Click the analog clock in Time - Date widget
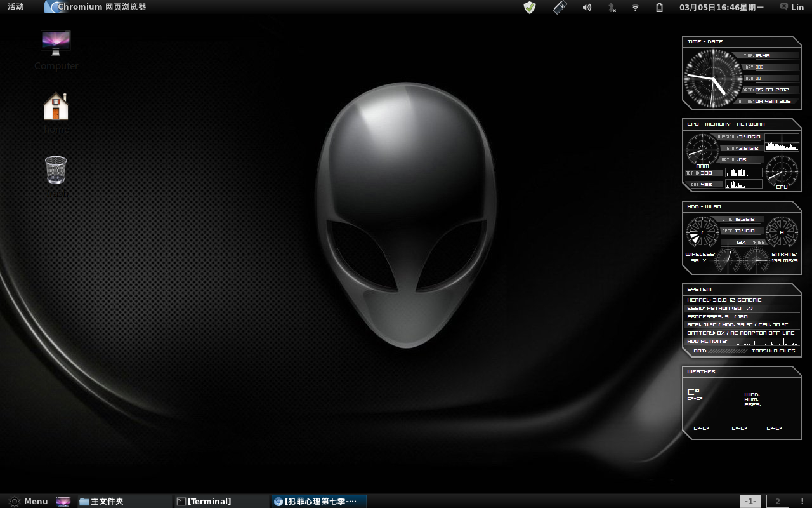 point(713,78)
